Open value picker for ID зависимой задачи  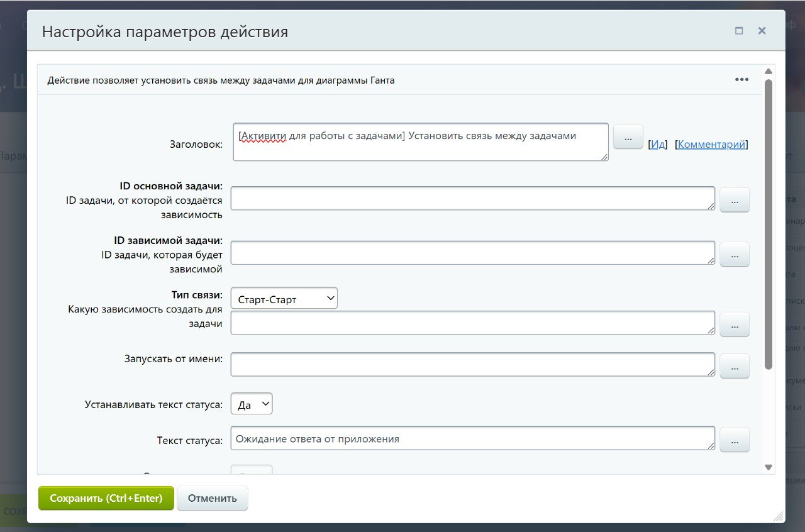(x=734, y=254)
